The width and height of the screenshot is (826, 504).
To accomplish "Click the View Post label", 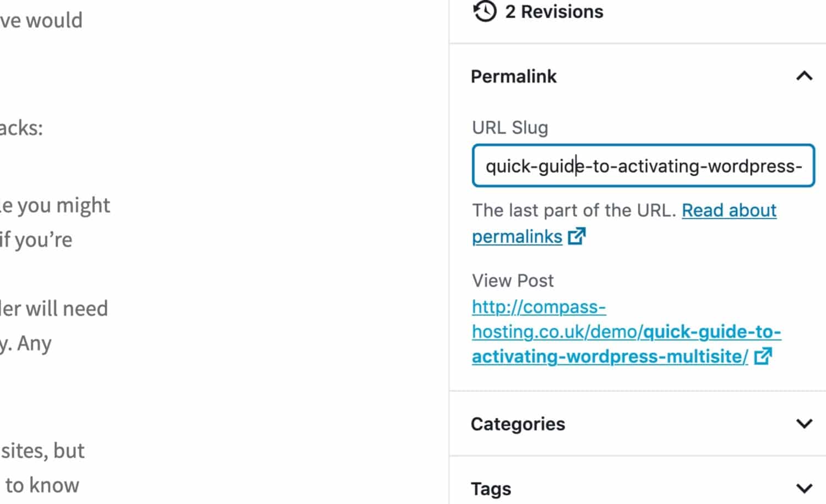I will coord(512,280).
